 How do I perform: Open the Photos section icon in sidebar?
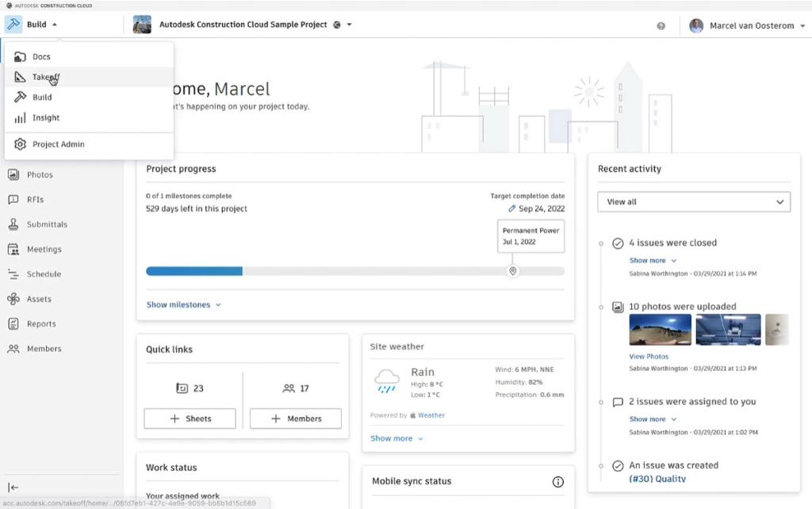13,174
